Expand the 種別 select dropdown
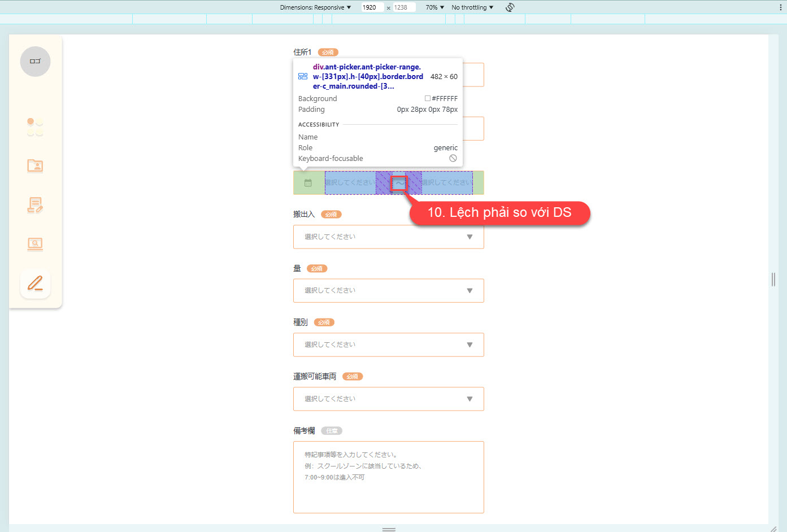This screenshot has height=532, width=787. (x=388, y=345)
